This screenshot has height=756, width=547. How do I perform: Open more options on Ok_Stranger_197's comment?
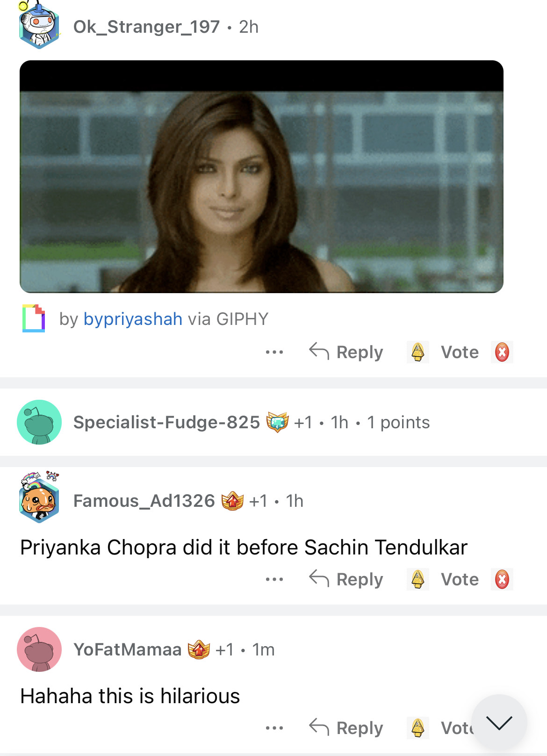tap(274, 352)
